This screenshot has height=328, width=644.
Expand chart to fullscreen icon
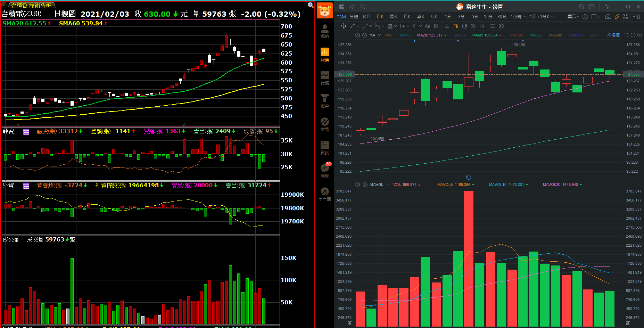click(626, 17)
